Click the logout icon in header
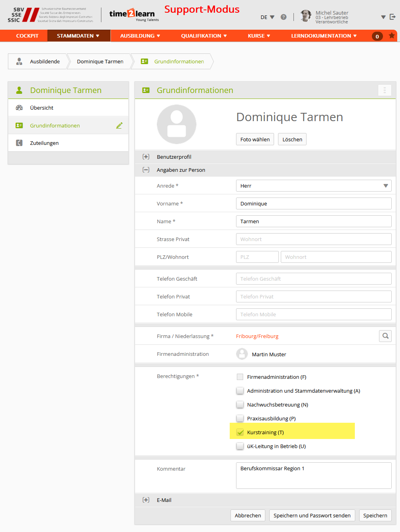This screenshot has width=400, height=532. [392, 17]
